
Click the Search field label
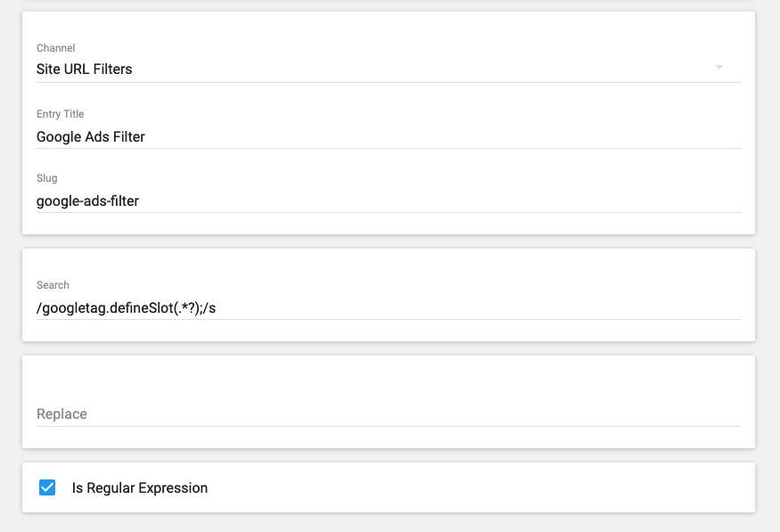pyautogui.click(x=53, y=285)
